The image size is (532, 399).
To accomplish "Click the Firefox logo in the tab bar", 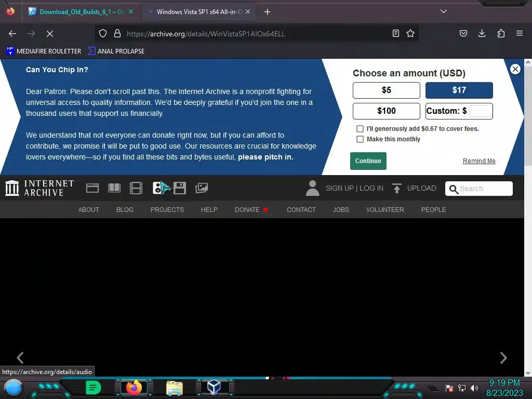I will [x=10, y=11].
